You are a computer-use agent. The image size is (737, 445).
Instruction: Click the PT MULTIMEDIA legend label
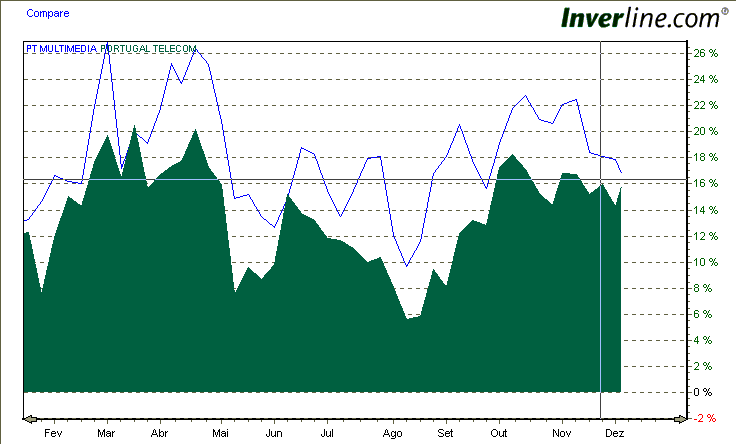[61, 48]
